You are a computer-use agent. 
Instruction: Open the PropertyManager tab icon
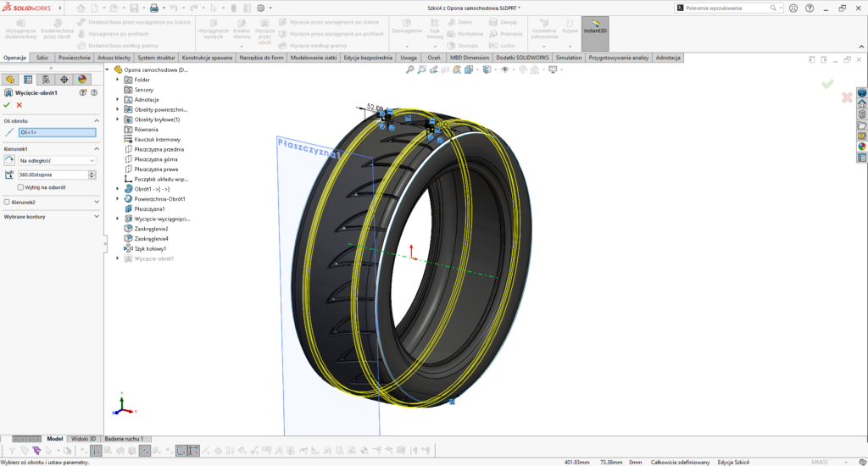point(28,80)
